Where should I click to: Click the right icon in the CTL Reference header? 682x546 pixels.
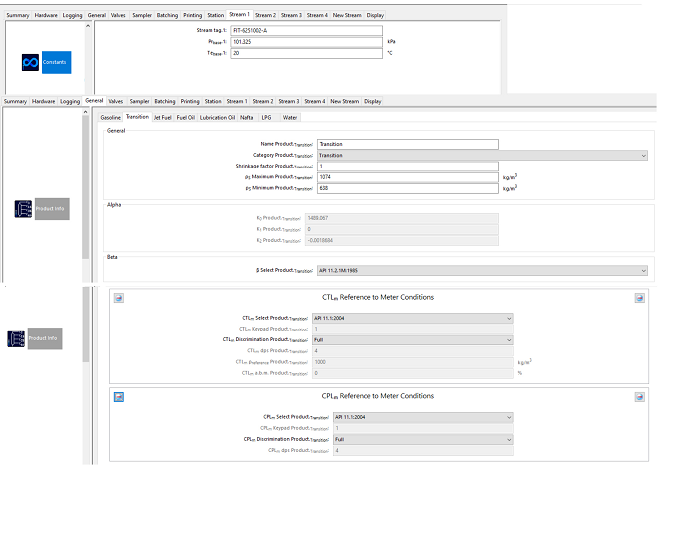click(x=639, y=298)
